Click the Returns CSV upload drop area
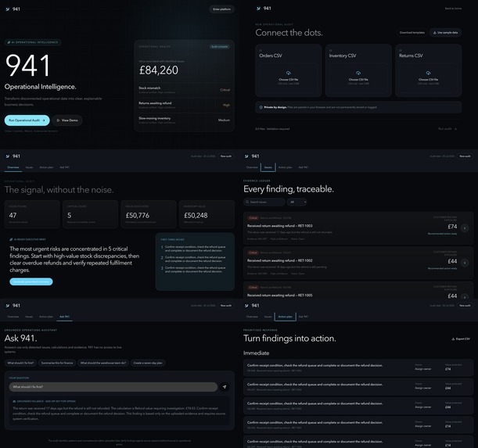478x448 pixels. pyautogui.click(x=428, y=77)
